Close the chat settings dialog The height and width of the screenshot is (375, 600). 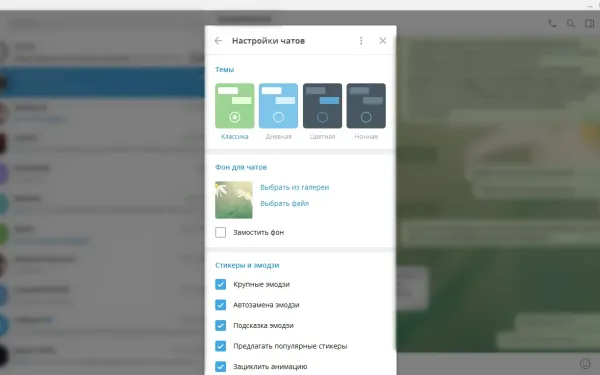pos(383,41)
